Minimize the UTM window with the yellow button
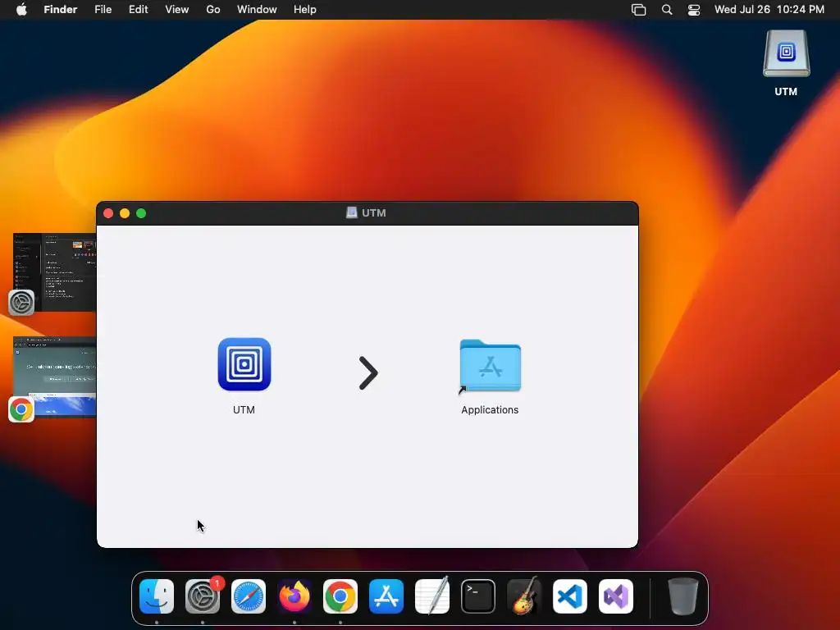Viewport: 840px width, 630px height. 125,213
